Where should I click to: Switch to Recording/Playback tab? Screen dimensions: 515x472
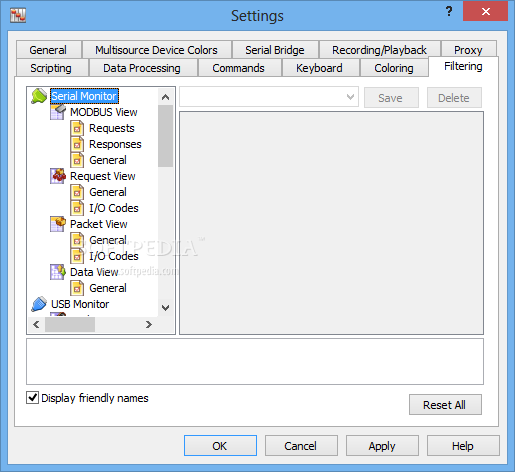tap(379, 50)
